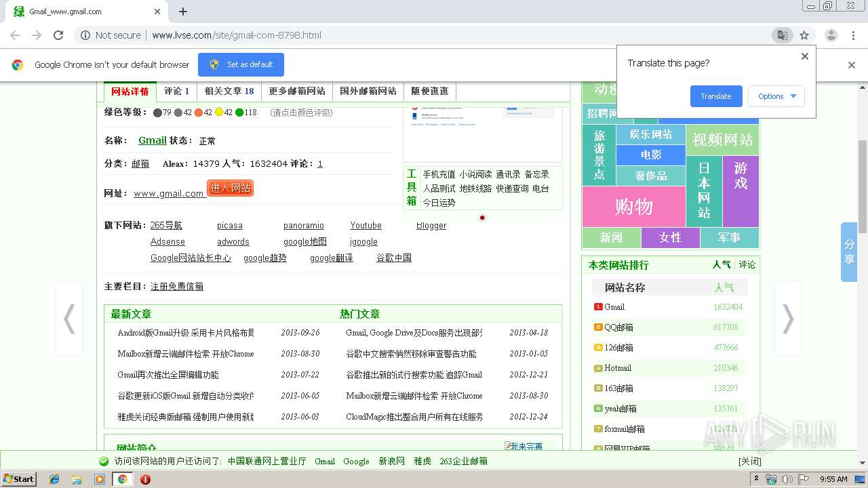The image size is (868, 488).
Task: Open the 视频网站 category tile
Action: (x=722, y=140)
